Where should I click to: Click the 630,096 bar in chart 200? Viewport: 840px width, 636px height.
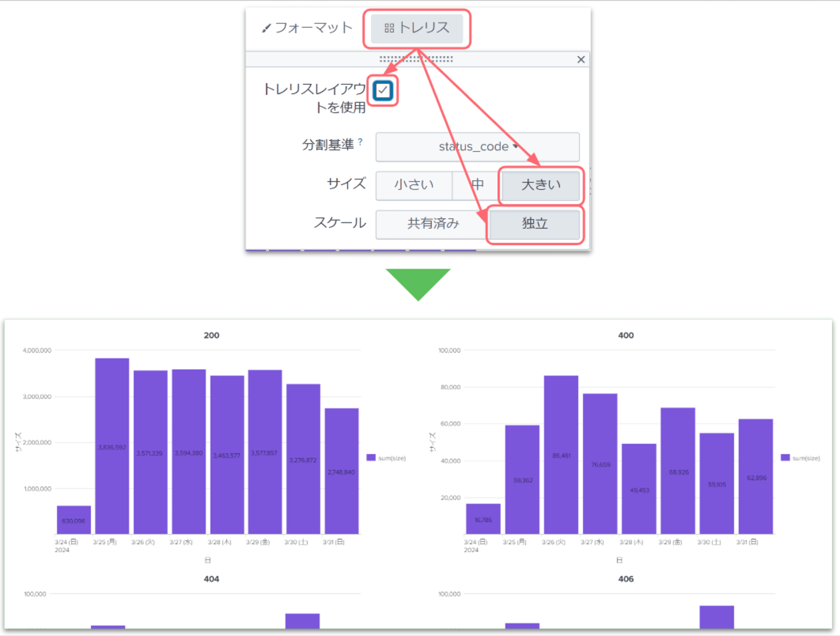[74, 520]
